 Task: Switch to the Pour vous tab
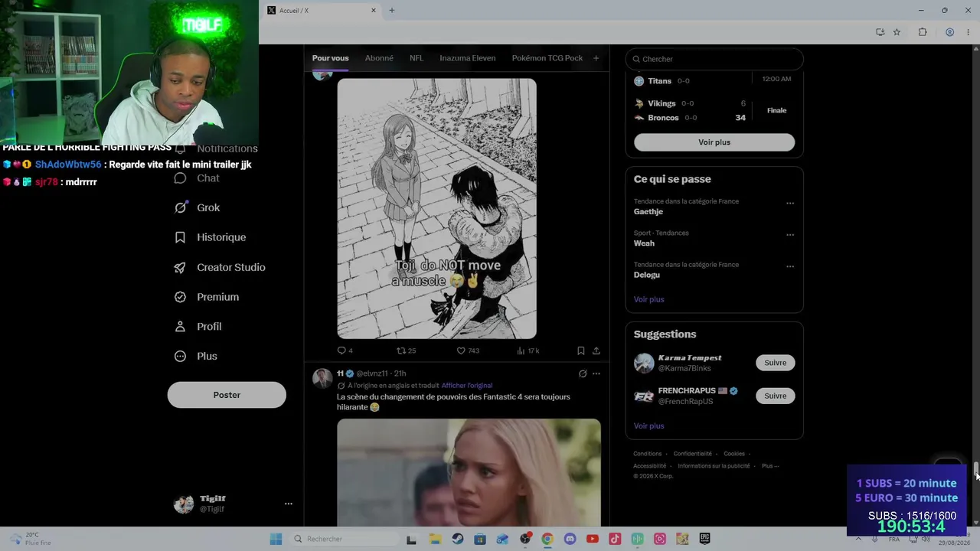point(330,58)
